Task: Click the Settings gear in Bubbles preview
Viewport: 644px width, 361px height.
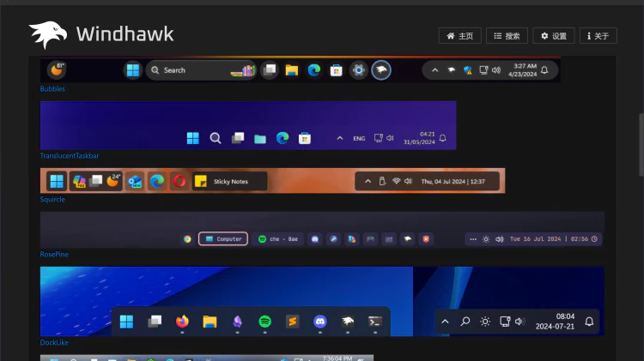Action: [359, 70]
